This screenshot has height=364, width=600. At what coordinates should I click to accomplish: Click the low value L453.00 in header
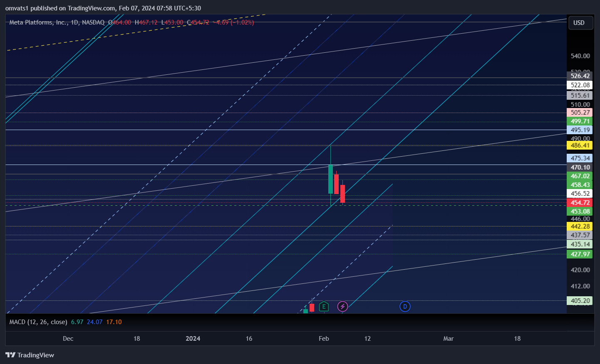pyautogui.click(x=172, y=22)
